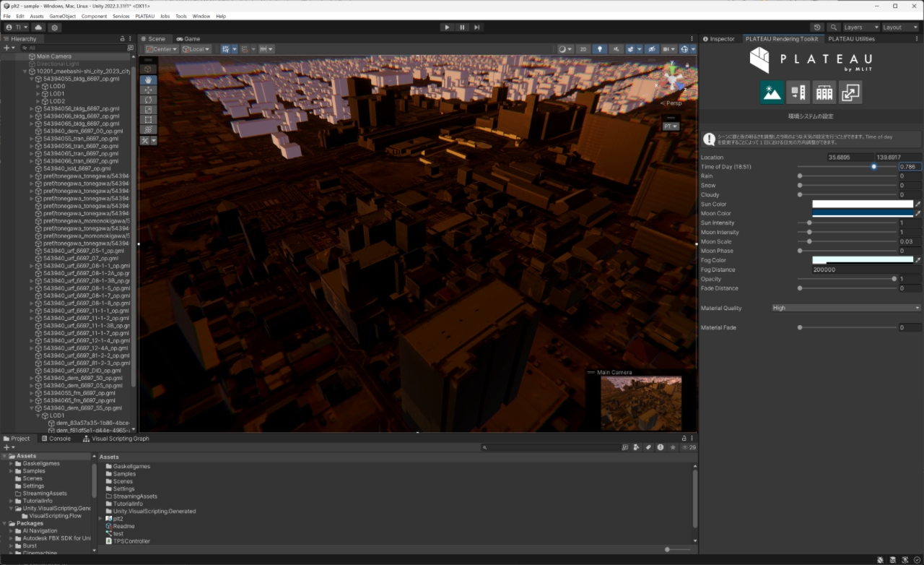Click the Step frame button
The width and height of the screenshot is (924, 565).
click(477, 27)
